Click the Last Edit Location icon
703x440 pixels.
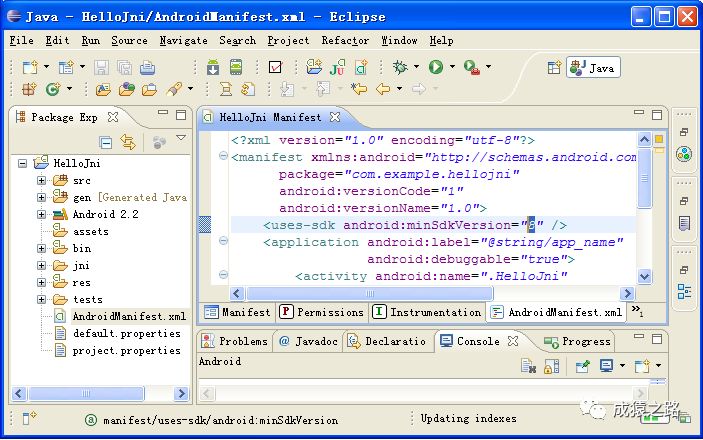pyautogui.click(x=359, y=89)
